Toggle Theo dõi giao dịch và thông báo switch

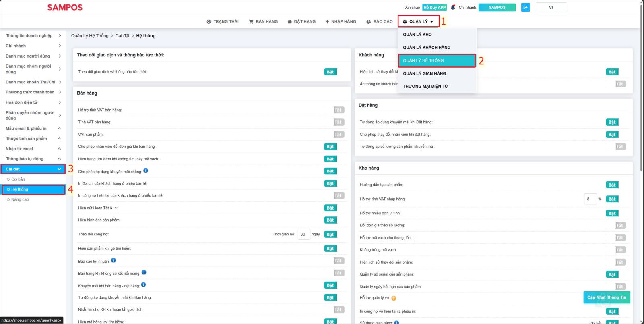coord(330,72)
